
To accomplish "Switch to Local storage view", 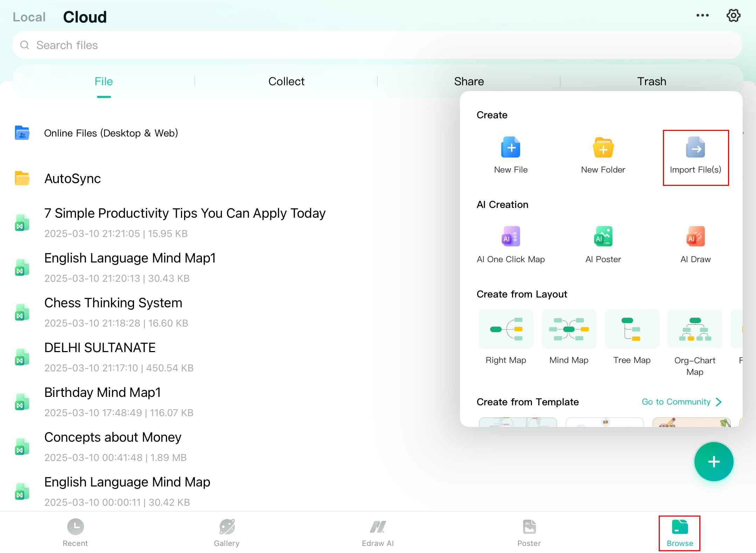I will (29, 17).
